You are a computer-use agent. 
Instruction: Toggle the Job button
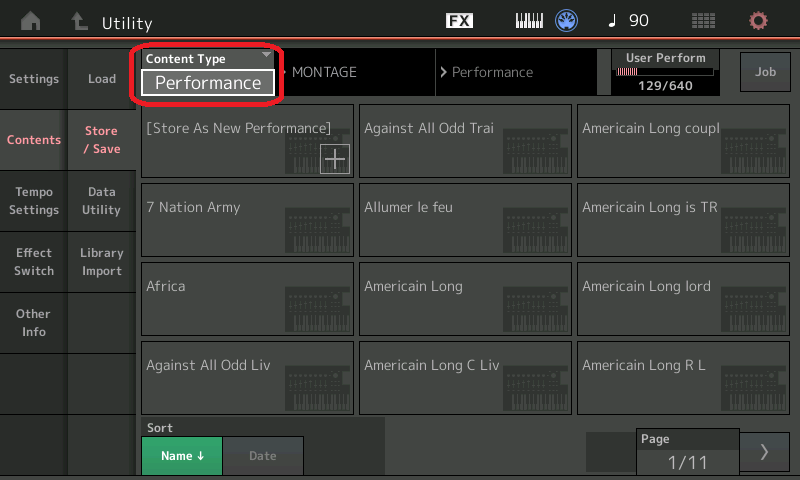tap(765, 72)
